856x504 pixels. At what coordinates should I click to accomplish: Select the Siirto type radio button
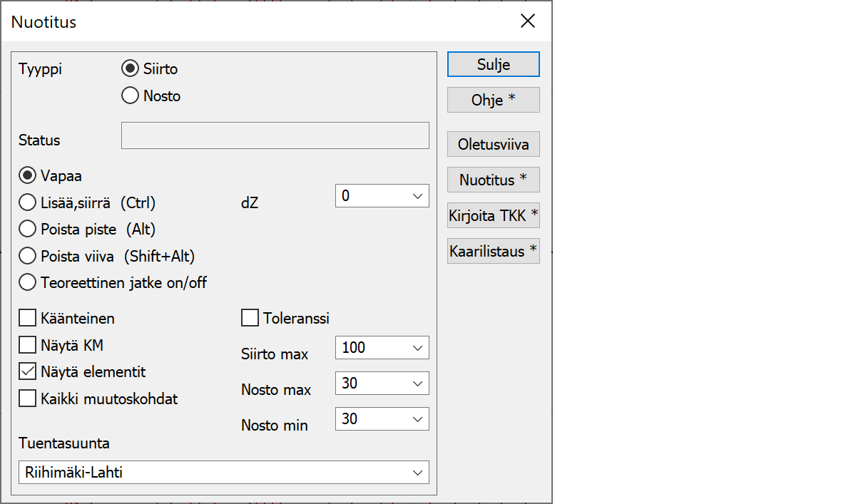pos(130,69)
